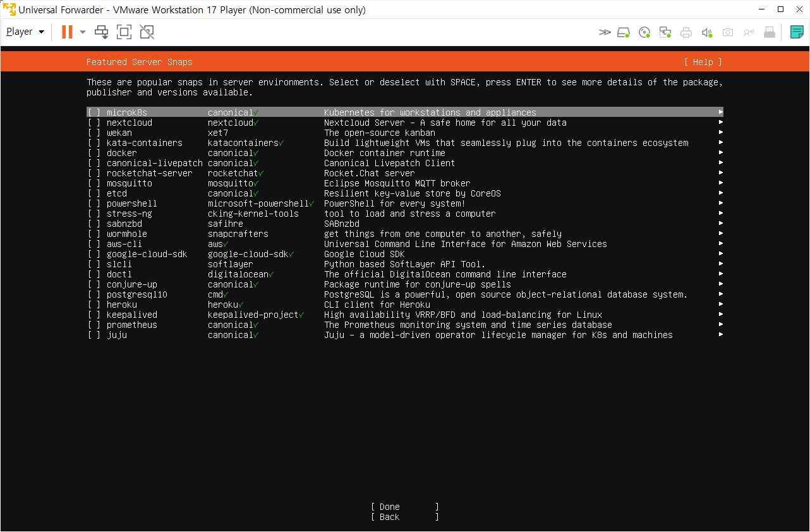The image size is (810, 532).
Task: Toggle the docker snap checkbox
Action: coord(94,153)
